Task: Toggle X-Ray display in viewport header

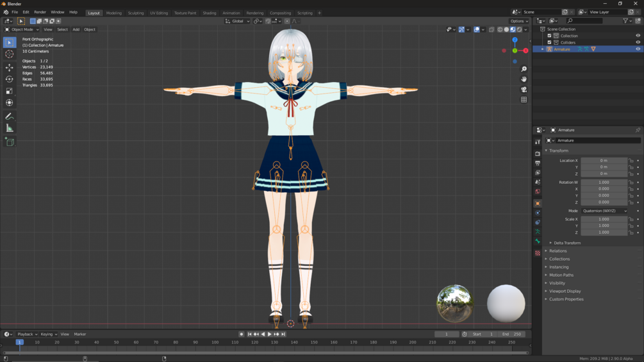Action: [x=491, y=29]
